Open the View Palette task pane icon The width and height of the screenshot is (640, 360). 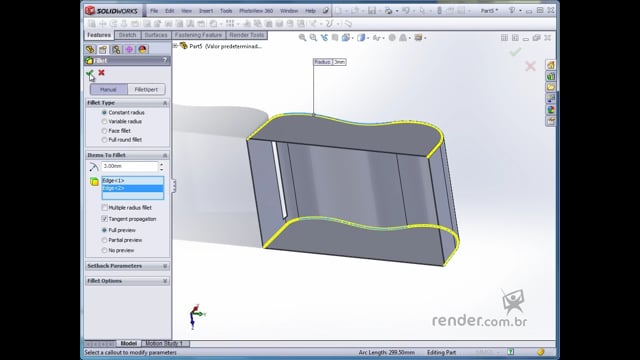pos(551,98)
